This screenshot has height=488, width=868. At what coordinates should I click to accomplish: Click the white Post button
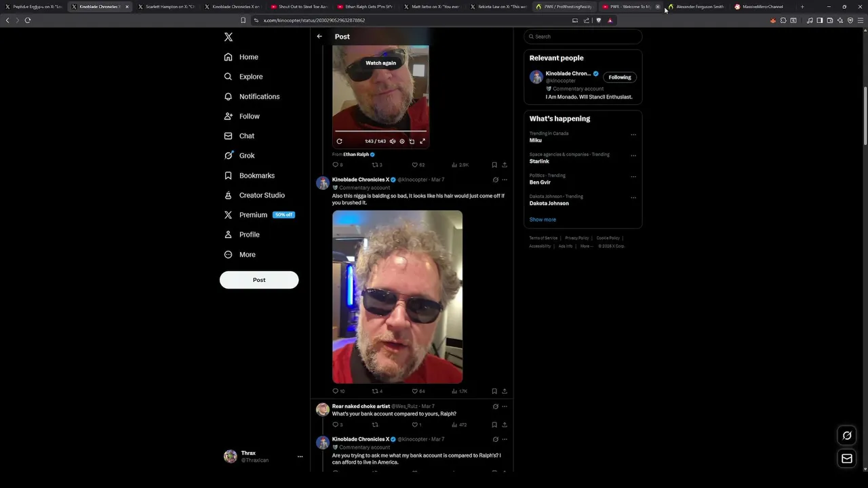259,280
